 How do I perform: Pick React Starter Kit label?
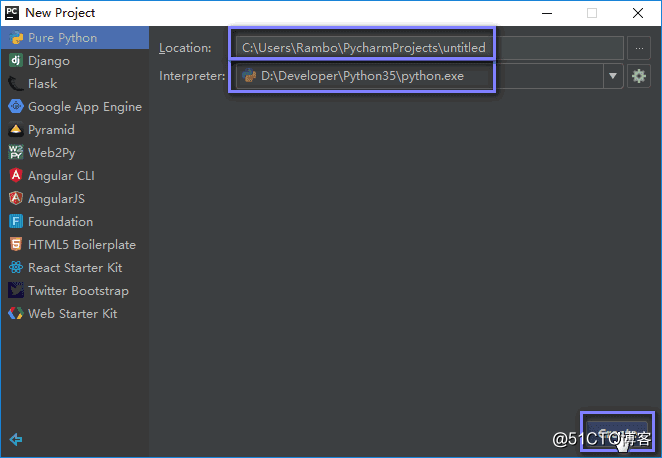[75, 268]
